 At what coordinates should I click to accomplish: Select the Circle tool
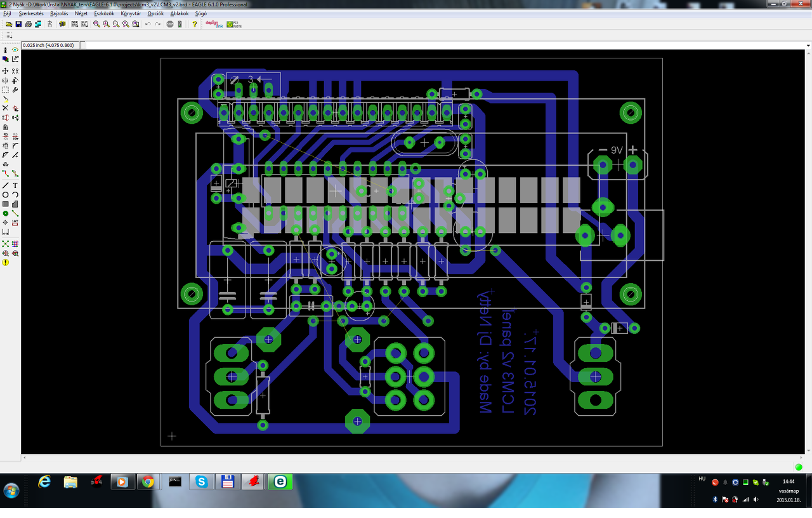[x=6, y=195]
